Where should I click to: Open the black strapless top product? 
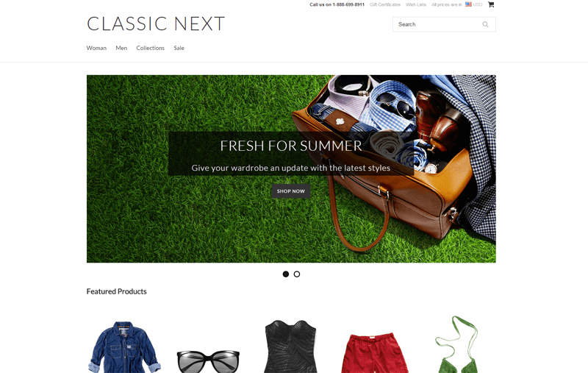290,347
